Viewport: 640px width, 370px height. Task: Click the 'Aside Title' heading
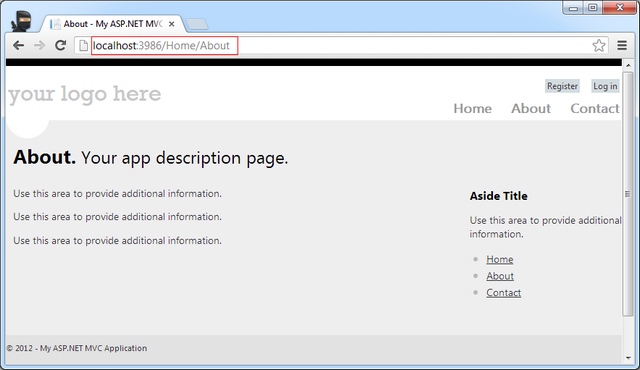[498, 196]
